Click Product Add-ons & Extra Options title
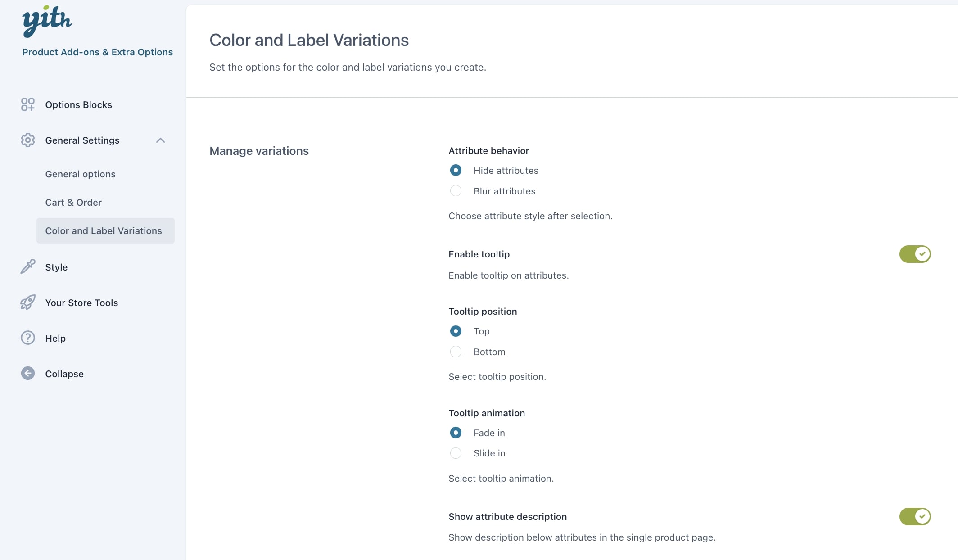 tap(97, 52)
